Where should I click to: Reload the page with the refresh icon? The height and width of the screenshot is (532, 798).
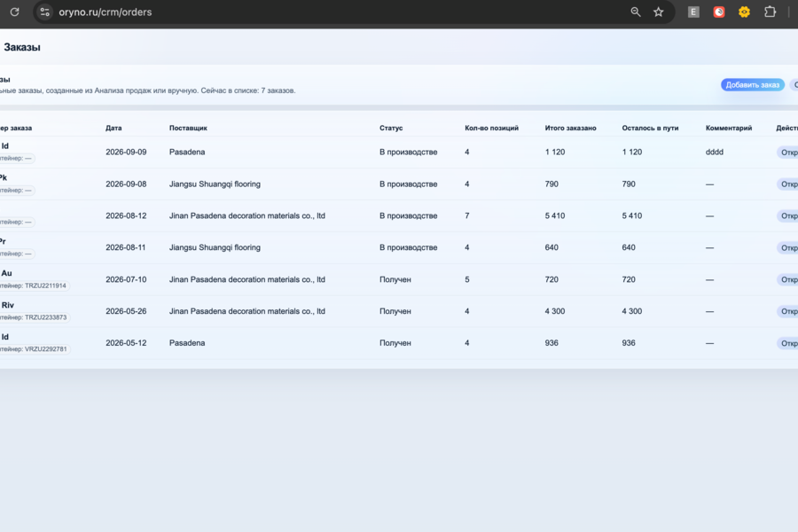coord(15,12)
